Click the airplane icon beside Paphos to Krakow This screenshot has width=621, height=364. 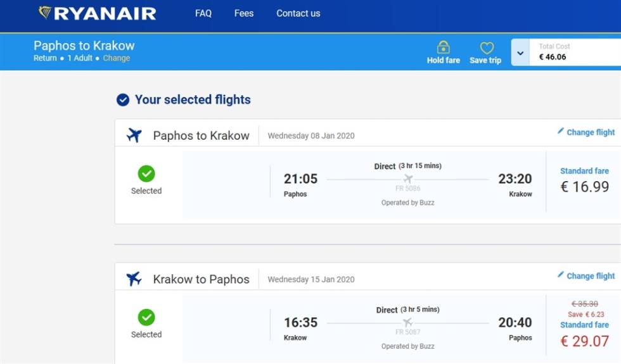(134, 135)
